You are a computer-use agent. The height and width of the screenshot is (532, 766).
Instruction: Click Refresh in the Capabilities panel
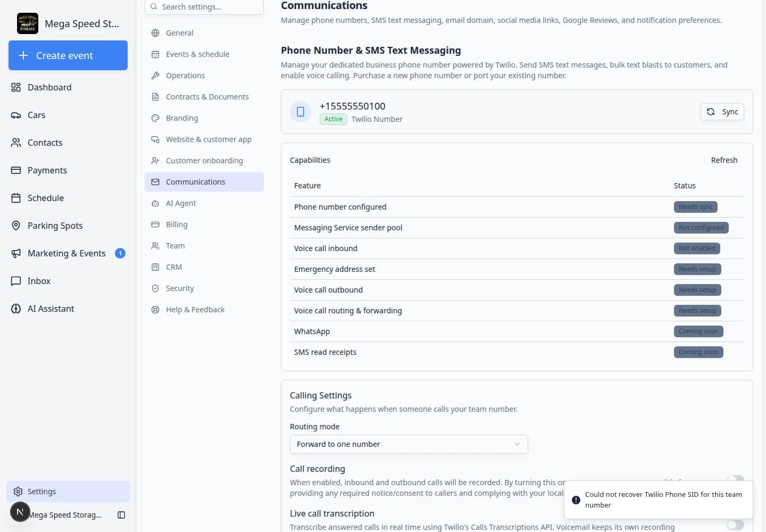(x=724, y=160)
